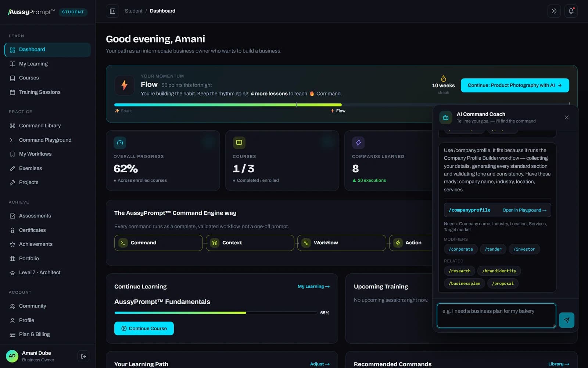The image size is (588, 368).
Task: Open Library link in Recommended Commands
Action: tap(559, 364)
